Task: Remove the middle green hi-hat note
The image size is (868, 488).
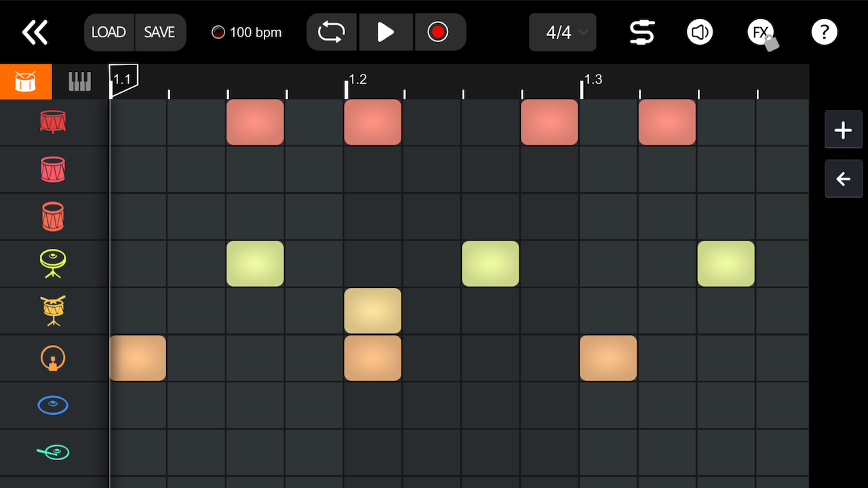Action: coord(490,264)
